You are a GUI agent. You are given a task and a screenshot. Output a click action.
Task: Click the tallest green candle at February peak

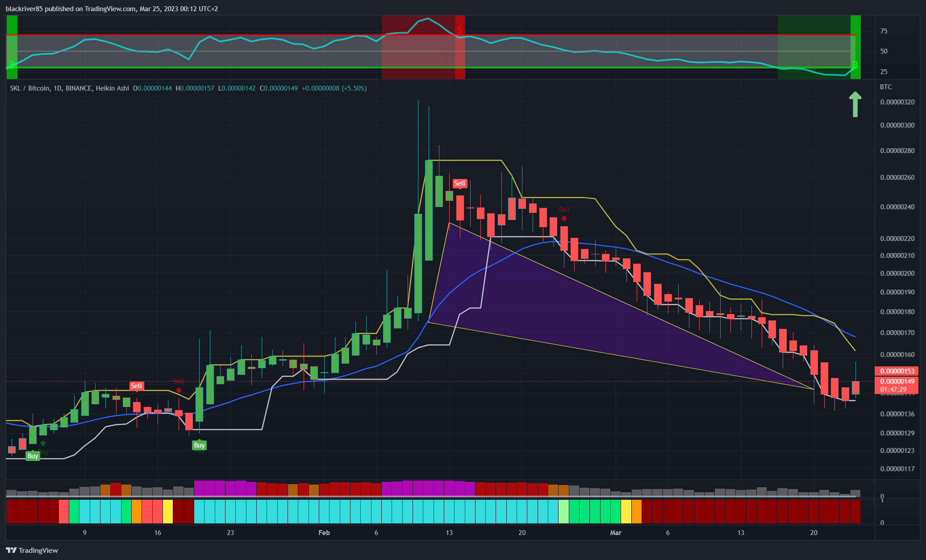click(429, 210)
